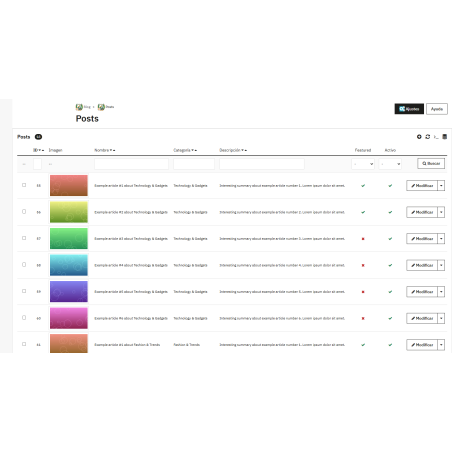The image size is (452, 452).
Task: Select checkbox for Technology article #5
Action: 24,291
